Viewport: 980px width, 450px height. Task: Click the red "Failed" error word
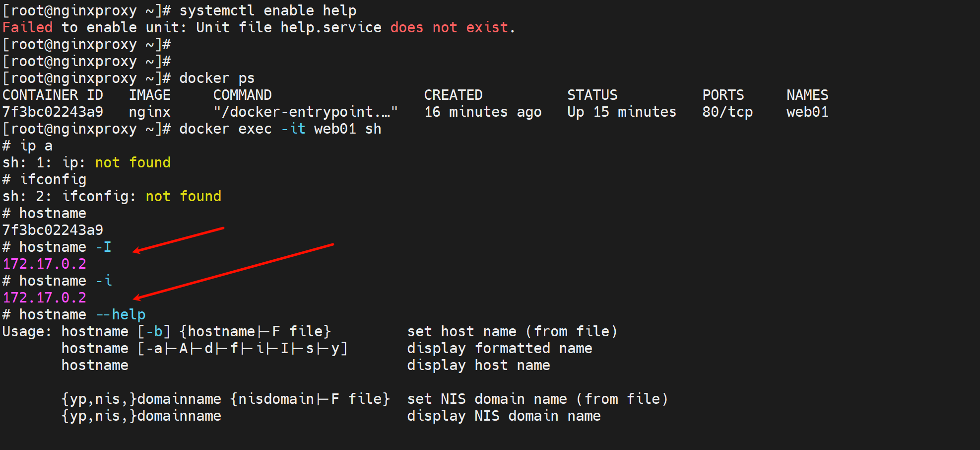pos(27,28)
